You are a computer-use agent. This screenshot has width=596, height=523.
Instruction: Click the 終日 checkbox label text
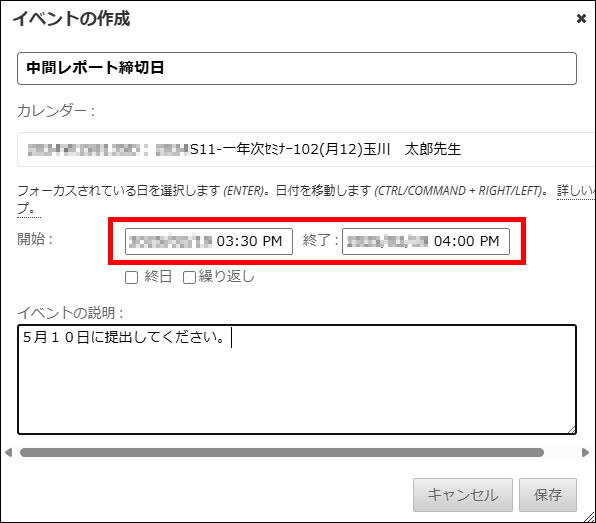click(158, 277)
